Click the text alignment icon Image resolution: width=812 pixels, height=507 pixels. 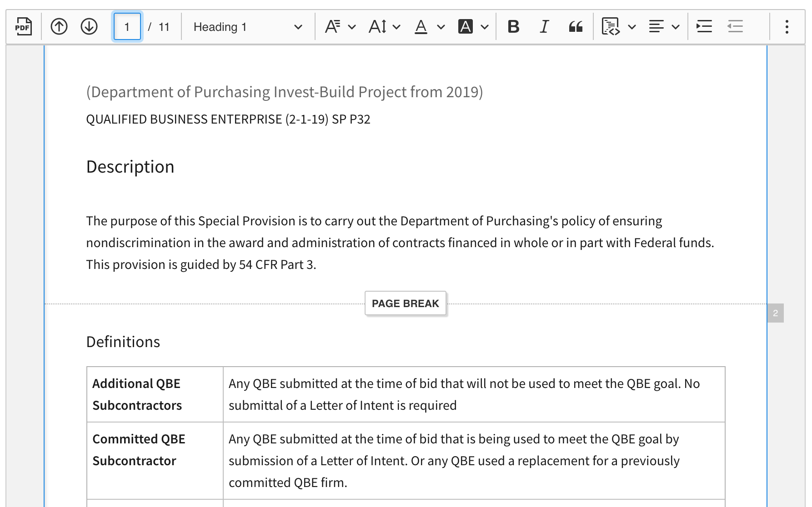pyautogui.click(x=656, y=27)
